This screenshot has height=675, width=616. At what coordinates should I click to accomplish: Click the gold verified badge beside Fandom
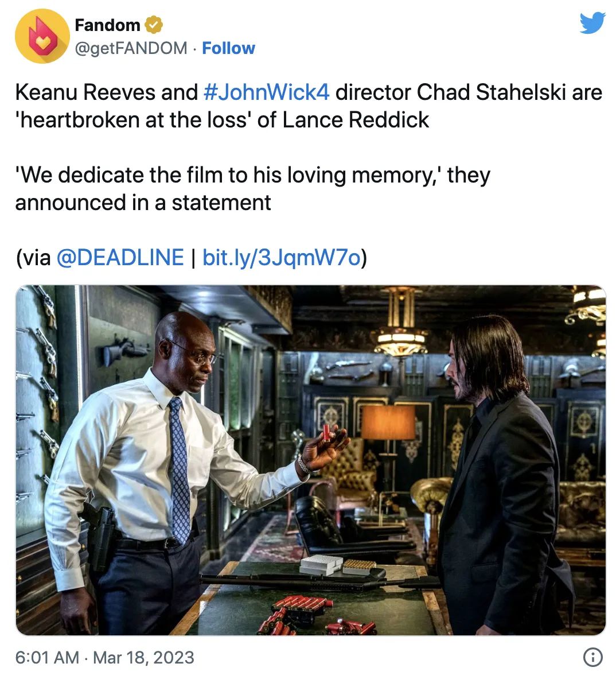[154, 25]
